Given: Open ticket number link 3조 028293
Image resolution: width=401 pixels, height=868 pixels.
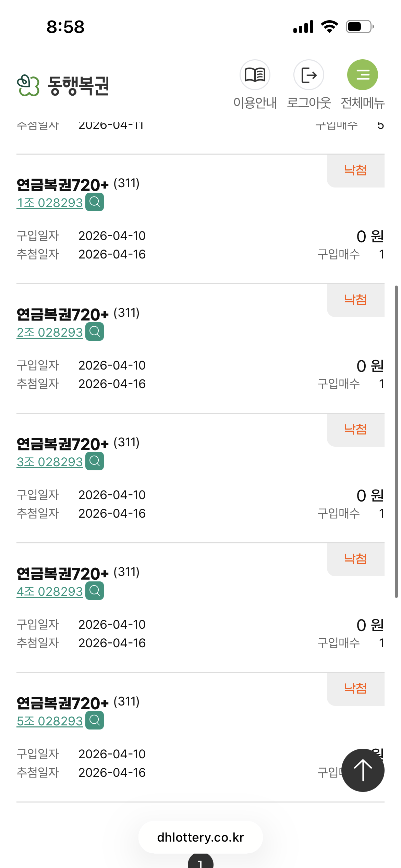Looking at the screenshot, I should click(x=50, y=462).
